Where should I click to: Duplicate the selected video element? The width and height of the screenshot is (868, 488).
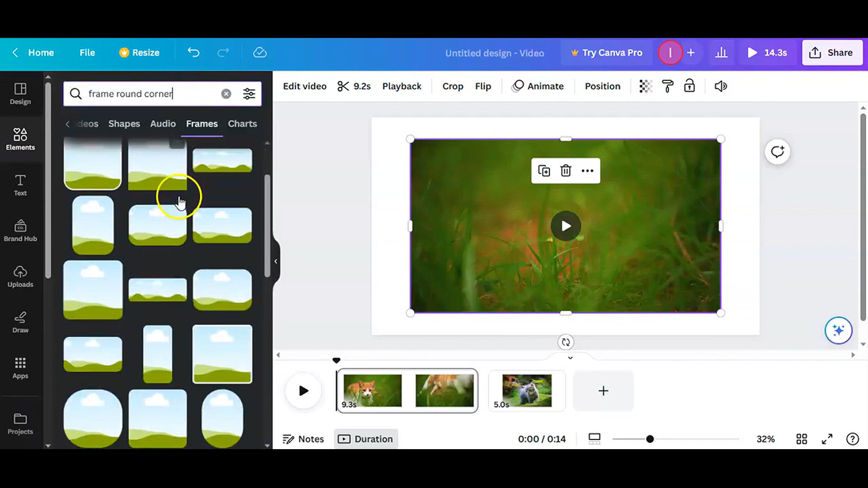pos(544,171)
